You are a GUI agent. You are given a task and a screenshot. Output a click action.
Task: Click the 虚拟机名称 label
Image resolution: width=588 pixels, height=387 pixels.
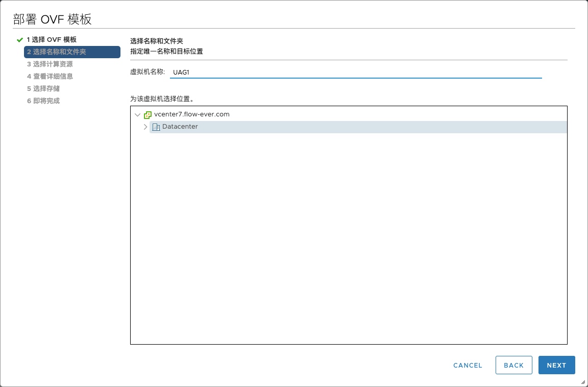coord(148,71)
